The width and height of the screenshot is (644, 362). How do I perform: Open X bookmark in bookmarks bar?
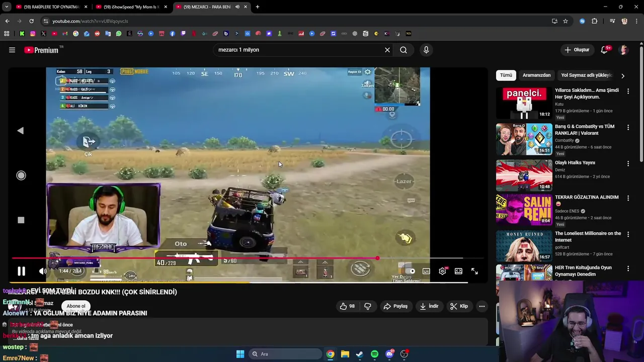pos(43,34)
